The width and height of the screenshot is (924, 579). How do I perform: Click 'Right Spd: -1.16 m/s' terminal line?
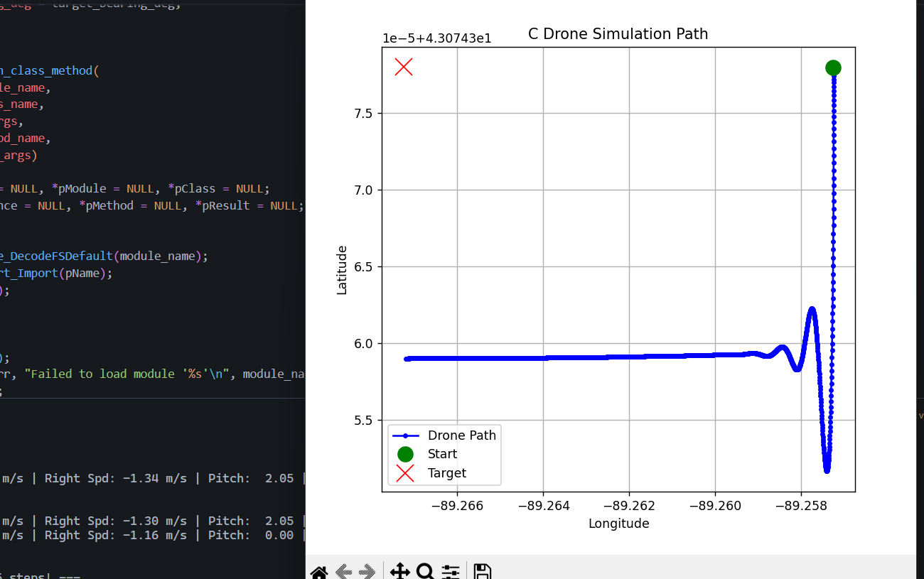pos(116,535)
